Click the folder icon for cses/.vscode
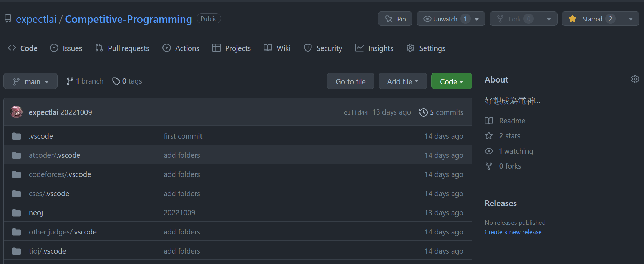Image resolution: width=644 pixels, height=264 pixels. [16, 194]
